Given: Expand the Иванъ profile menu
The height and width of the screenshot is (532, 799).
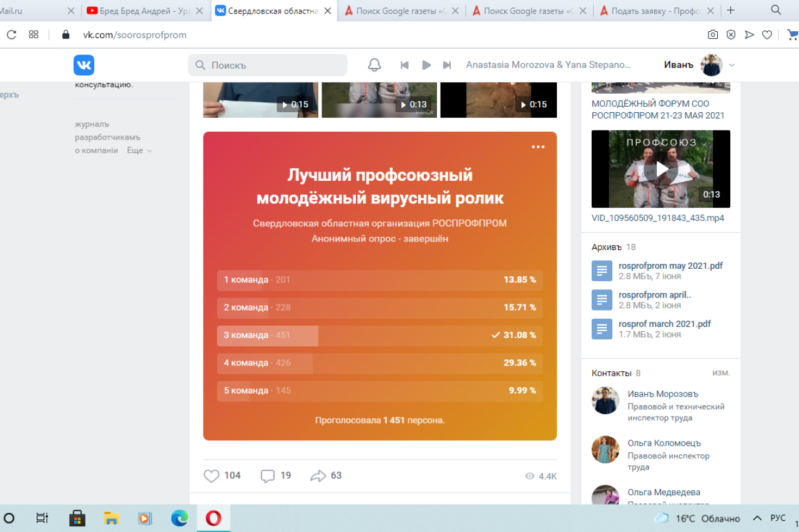Looking at the screenshot, I should click(x=732, y=65).
